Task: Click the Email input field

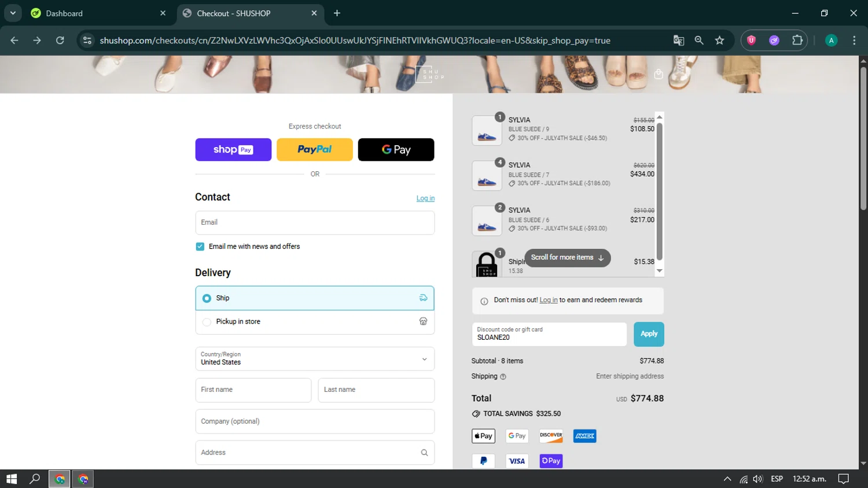Action: (315, 223)
